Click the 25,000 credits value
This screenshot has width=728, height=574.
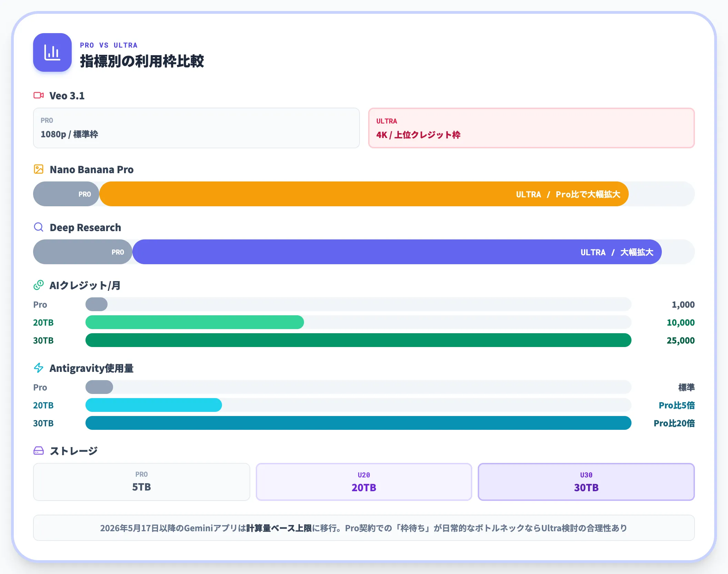pyautogui.click(x=681, y=340)
